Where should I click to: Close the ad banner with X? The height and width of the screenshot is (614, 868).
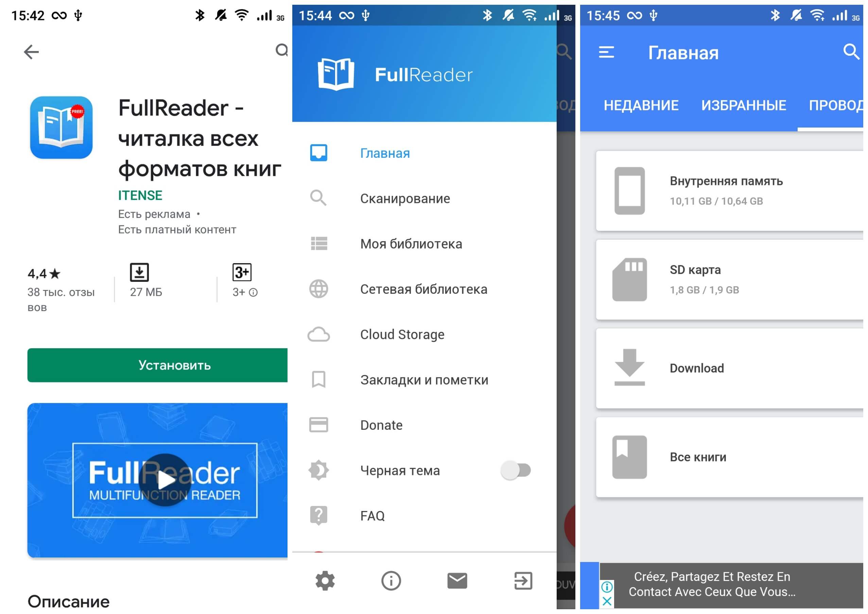point(607,601)
